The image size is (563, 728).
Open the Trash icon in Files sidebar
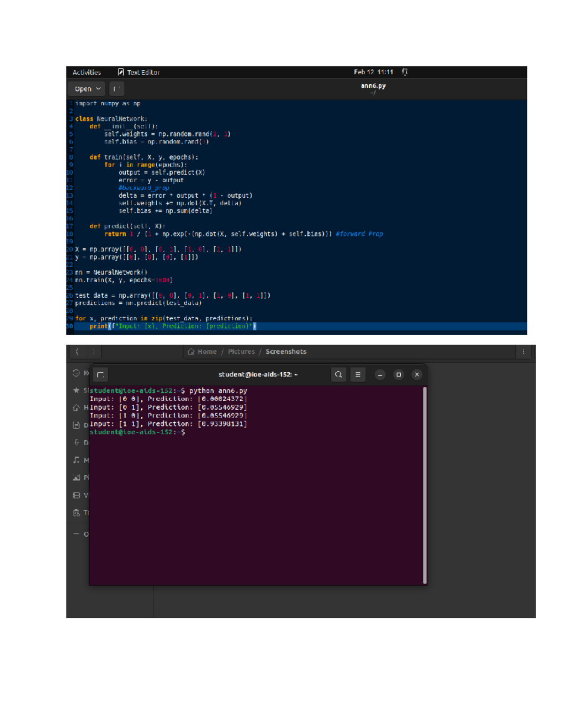pos(76,513)
